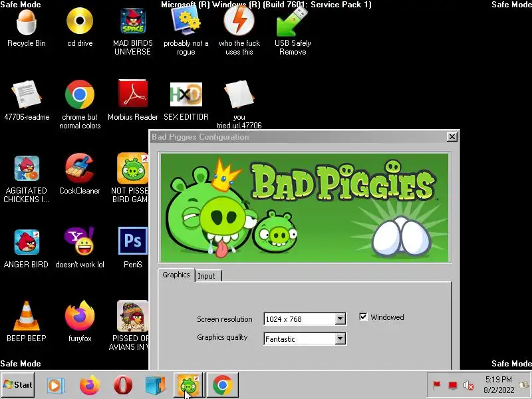The width and height of the screenshot is (532, 399).
Task: Open Windows Media Player taskbar icon
Action: 55,385
